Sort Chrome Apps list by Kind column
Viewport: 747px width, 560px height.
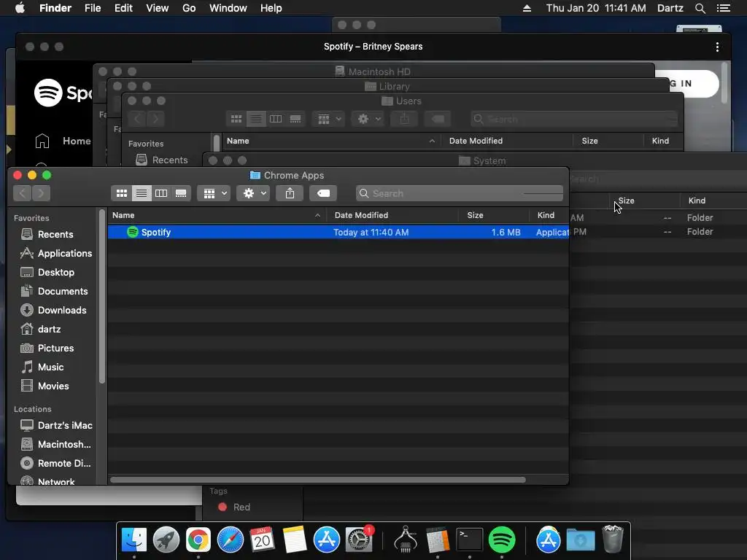pos(549,215)
